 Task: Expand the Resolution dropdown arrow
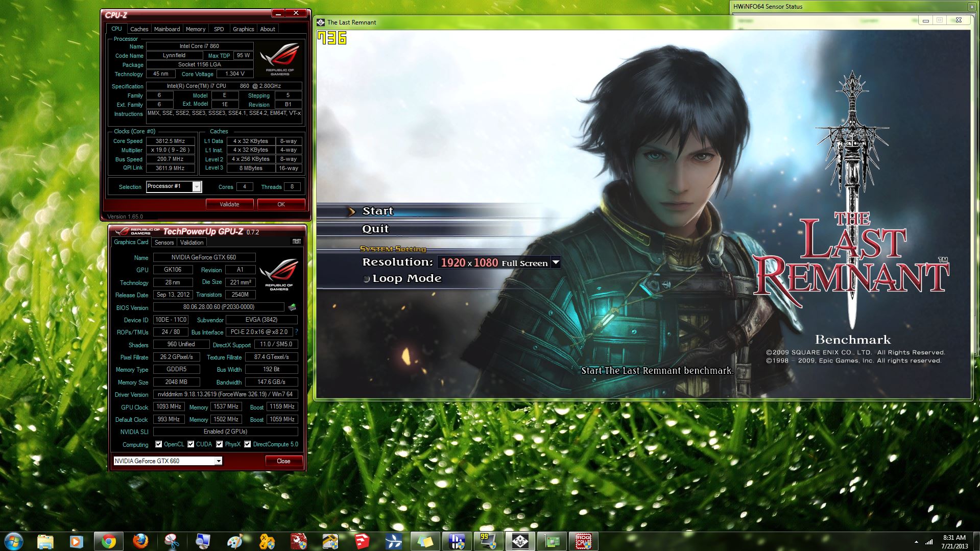[556, 262]
